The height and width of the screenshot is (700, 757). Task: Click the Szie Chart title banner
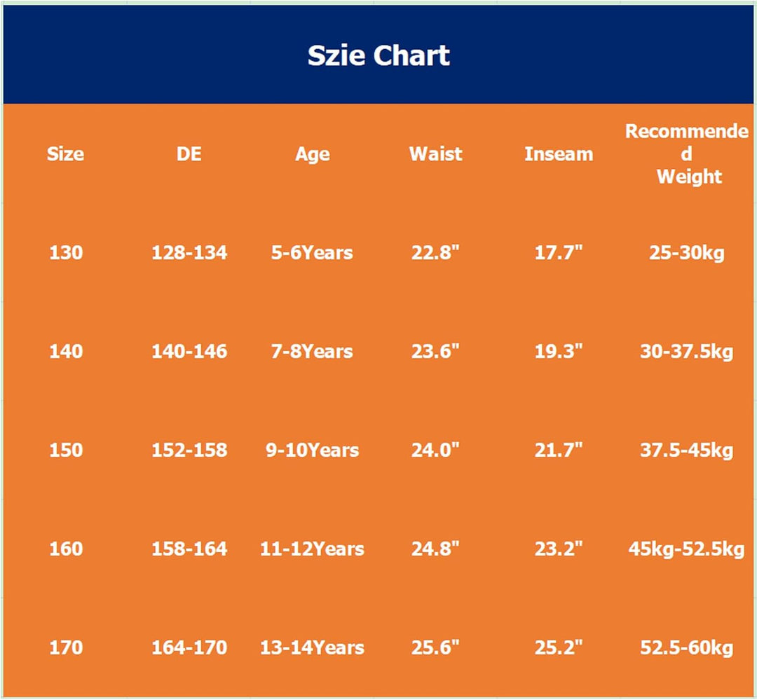(x=378, y=55)
